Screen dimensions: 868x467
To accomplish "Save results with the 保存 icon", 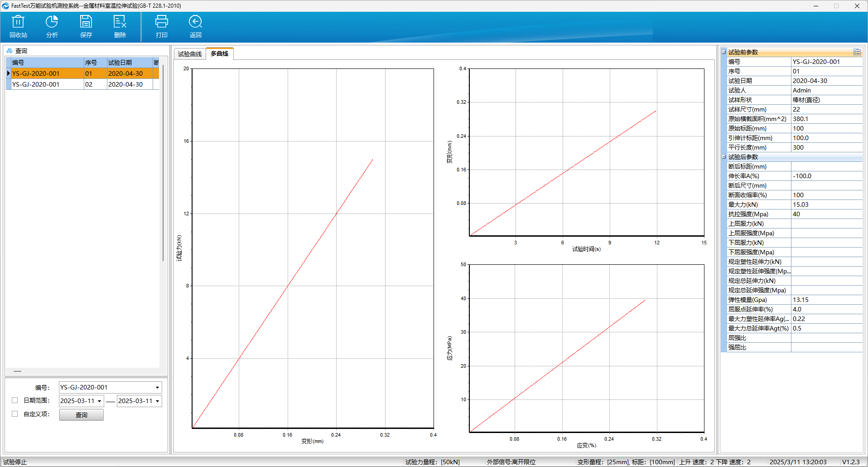I will pyautogui.click(x=86, y=27).
